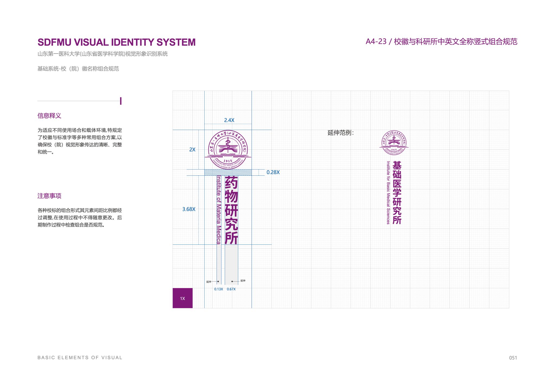Click the 基础医学研究所 vertical text
Image resolution: width=555 pixels, height=392 pixels.
coord(397,193)
